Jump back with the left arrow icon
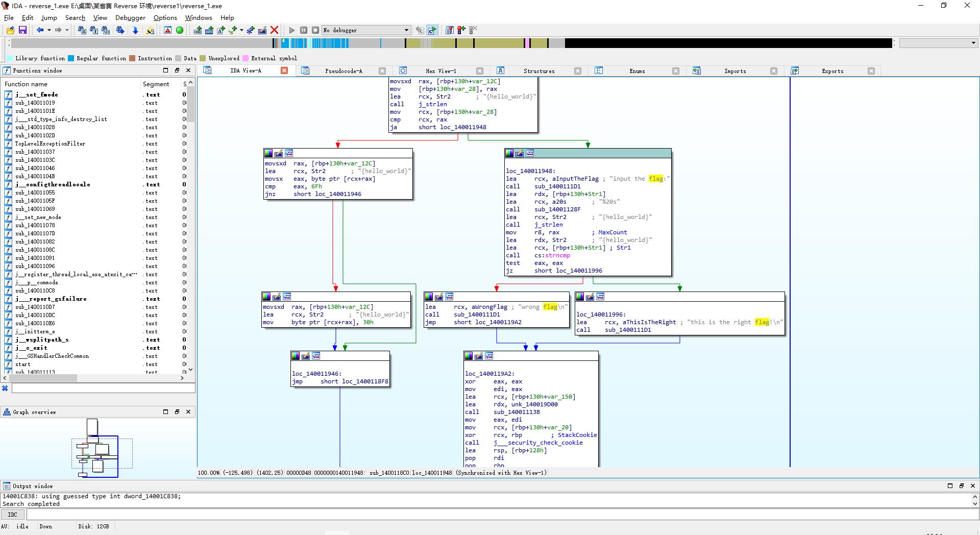The width and height of the screenshot is (980, 535). coord(40,30)
